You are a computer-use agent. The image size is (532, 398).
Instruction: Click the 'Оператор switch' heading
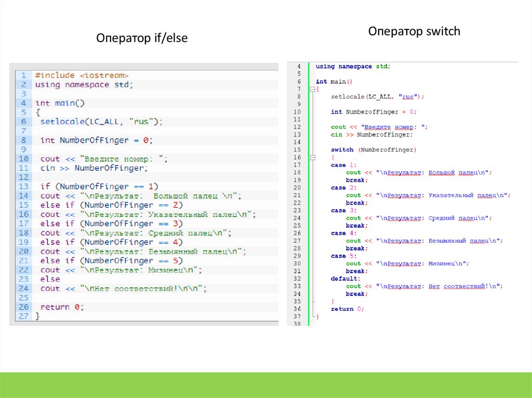(x=414, y=31)
